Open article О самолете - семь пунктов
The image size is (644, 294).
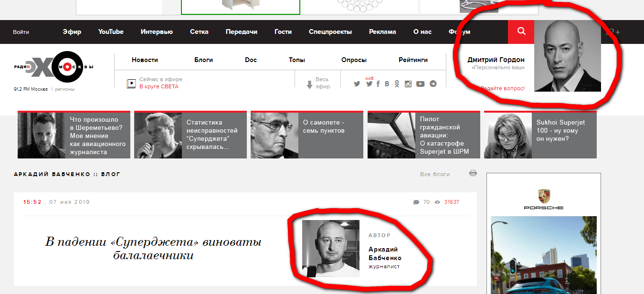tap(307, 135)
